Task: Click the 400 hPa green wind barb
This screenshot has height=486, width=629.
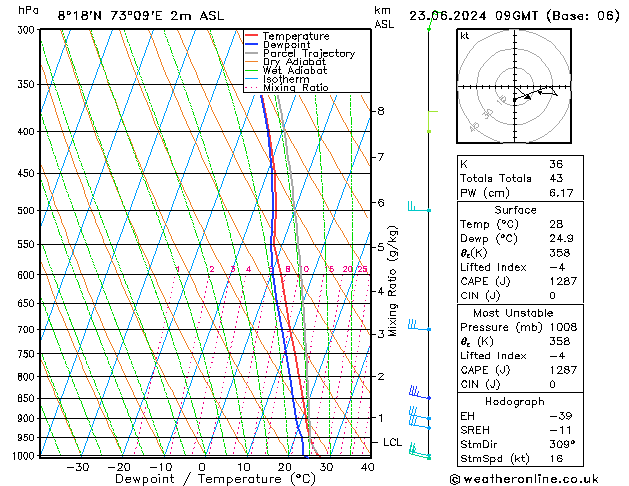Action: 432,122
